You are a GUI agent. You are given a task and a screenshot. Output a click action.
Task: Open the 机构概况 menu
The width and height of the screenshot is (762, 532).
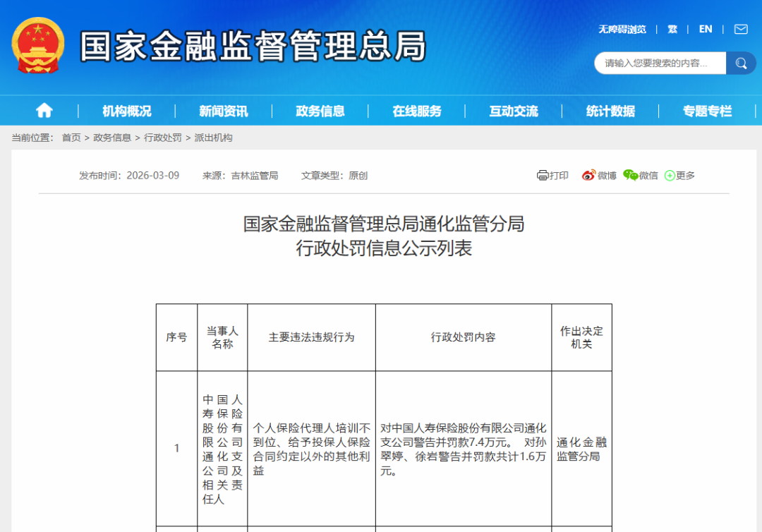coord(126,110)
